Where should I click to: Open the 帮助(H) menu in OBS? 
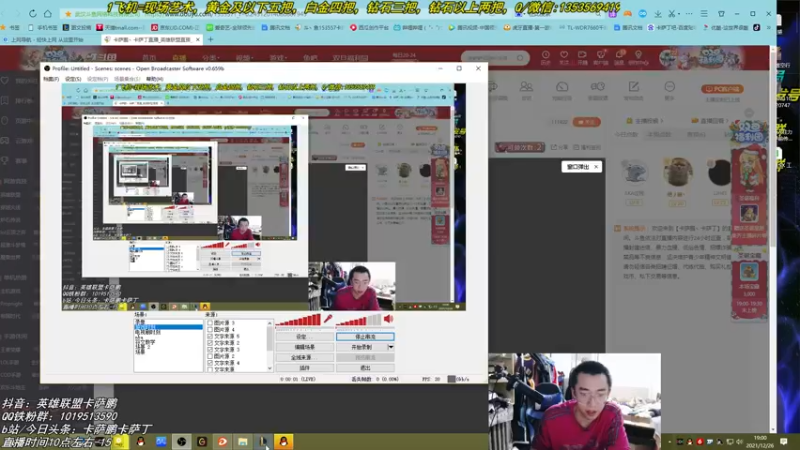[x=155, y=79]
